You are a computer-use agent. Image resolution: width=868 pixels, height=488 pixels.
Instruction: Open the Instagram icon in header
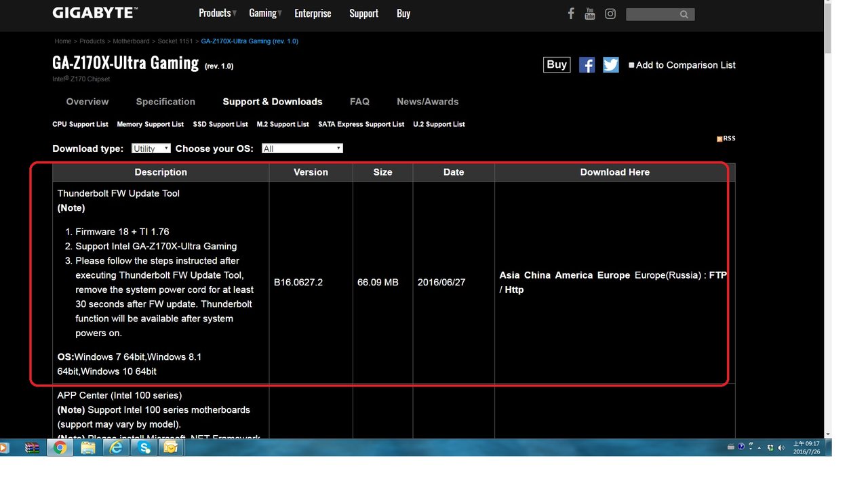click(610, 14)
